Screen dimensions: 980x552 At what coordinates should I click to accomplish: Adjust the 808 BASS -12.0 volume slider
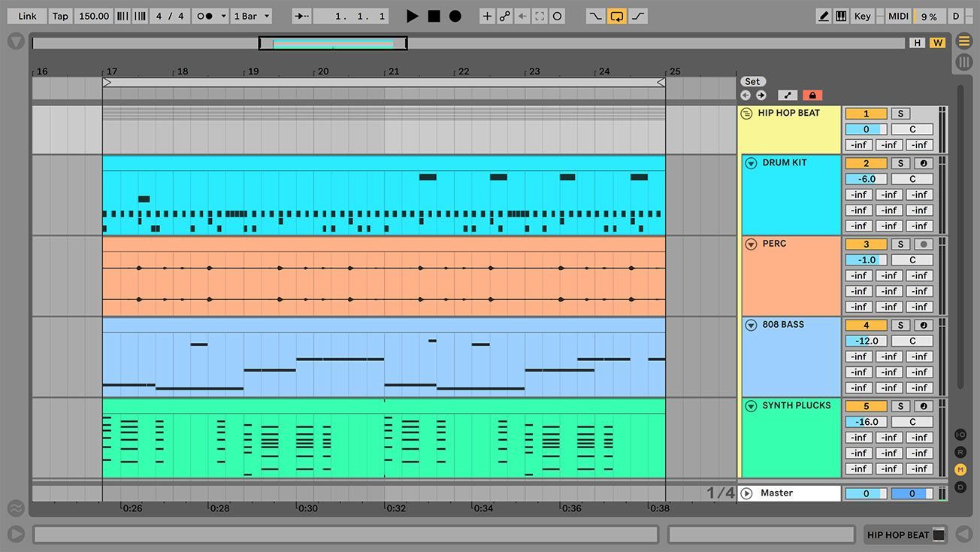click(x=866, y=341)
